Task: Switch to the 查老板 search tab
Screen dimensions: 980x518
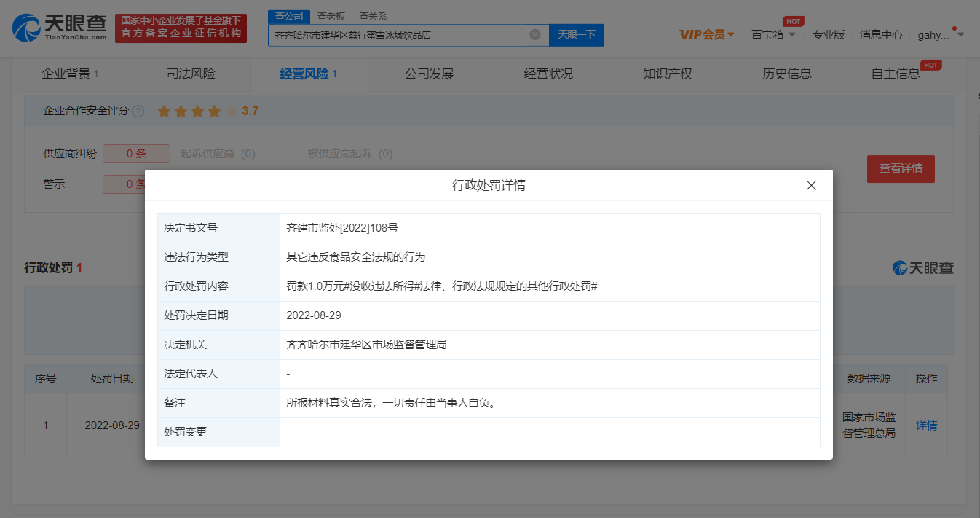Action: 331,16
